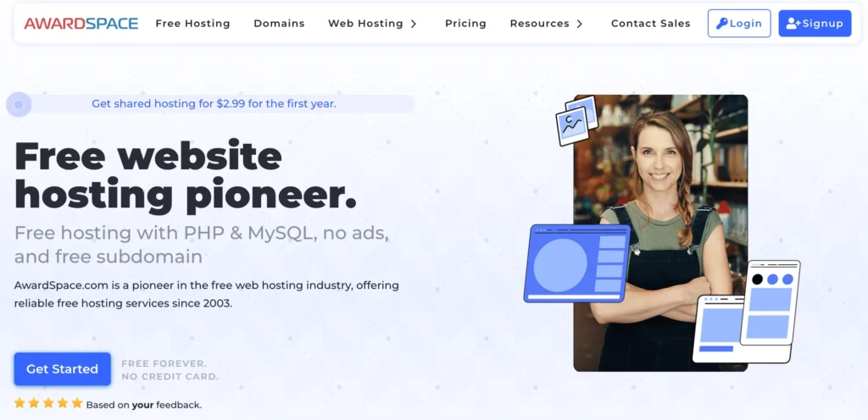Click the first gold rating star
The image size is (868, 420).
tap(20, 403)
